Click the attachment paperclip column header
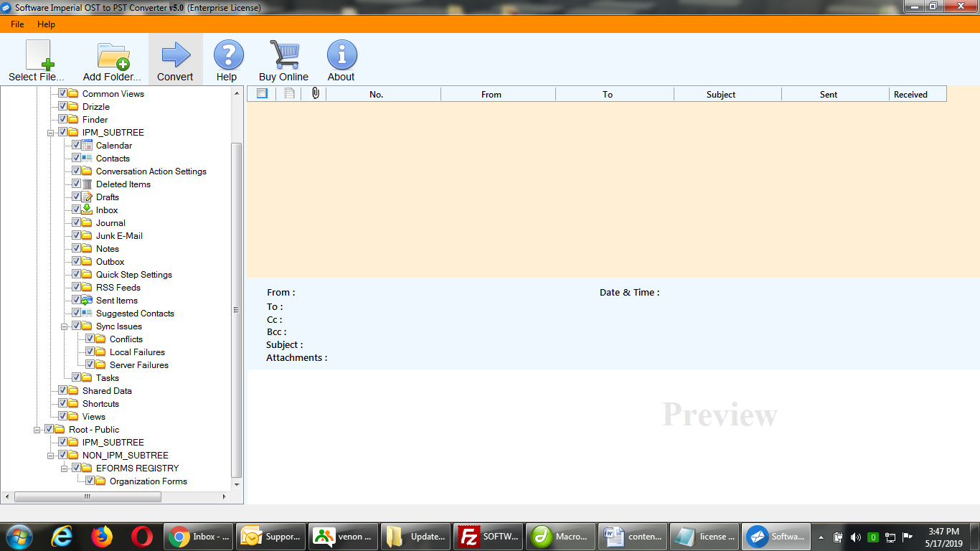Image resolution: width=980 pixels, height=551 pixels. click(315, 93)
